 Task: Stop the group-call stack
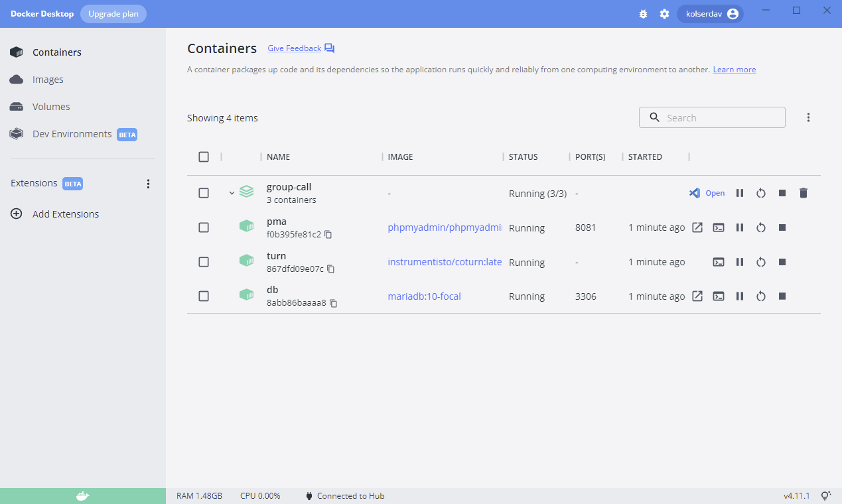click(x=782, y=193)
